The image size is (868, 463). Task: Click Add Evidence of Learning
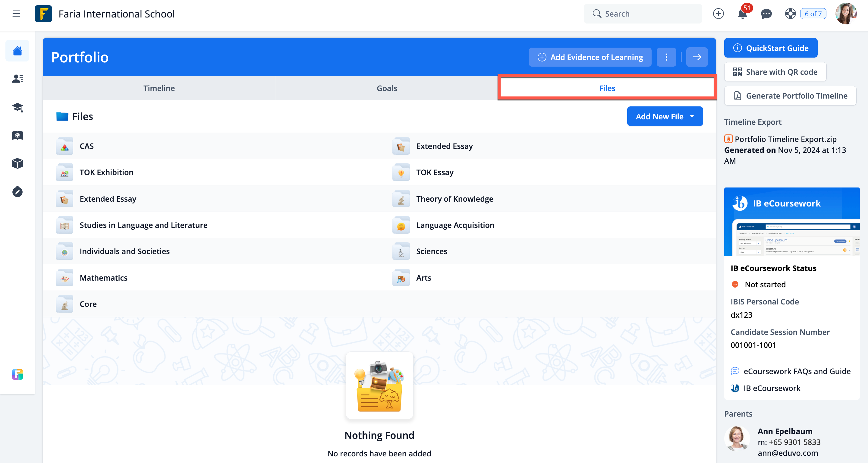point(590,57)
